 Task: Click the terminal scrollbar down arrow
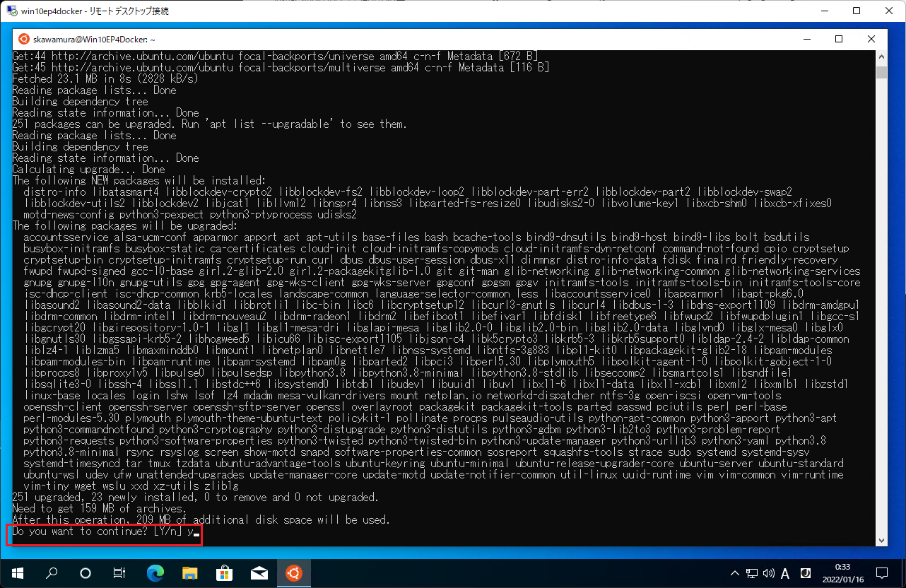(881, 539)
